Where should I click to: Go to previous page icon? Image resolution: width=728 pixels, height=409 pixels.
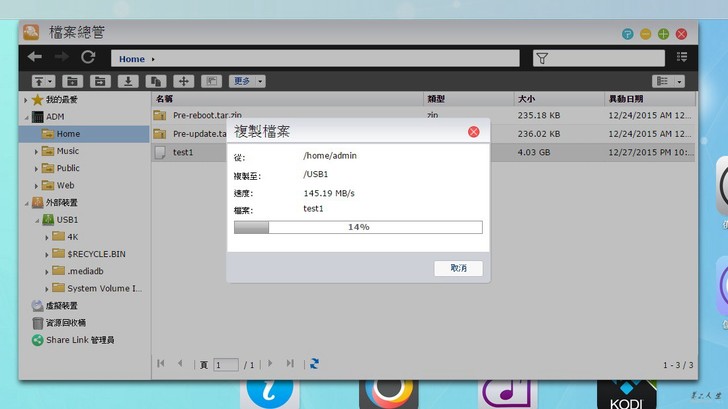pos(180,364)
